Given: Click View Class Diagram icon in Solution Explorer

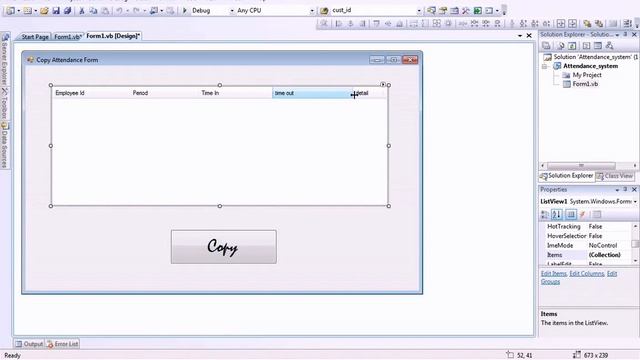Looking at the screenshot, I should click(x=609, y=46).
